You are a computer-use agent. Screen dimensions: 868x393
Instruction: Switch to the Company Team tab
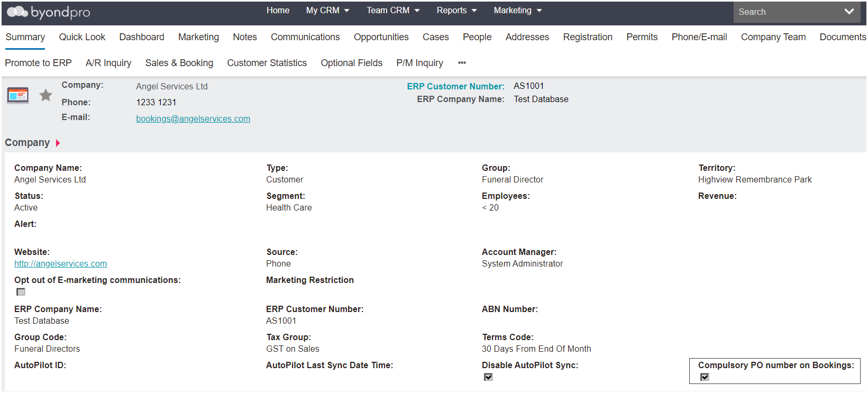[773, 37]
